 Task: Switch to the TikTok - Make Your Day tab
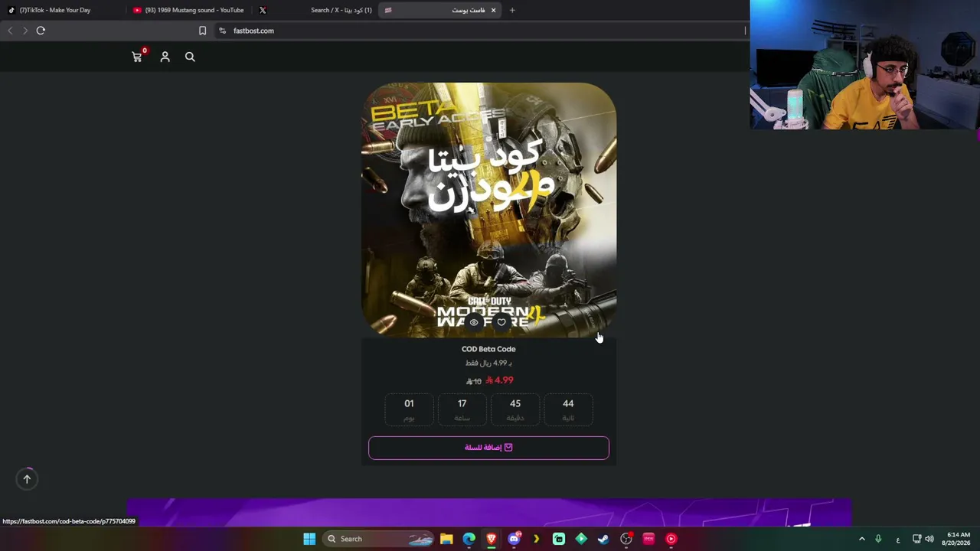(x=63, y=10)
